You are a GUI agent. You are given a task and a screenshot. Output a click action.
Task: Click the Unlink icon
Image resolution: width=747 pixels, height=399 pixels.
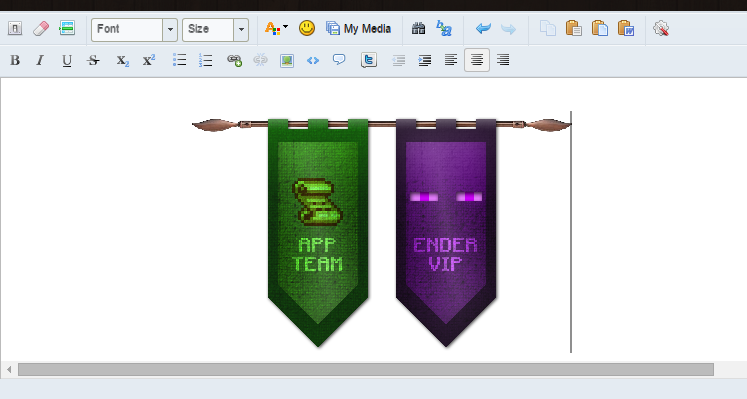click(260, 60)
